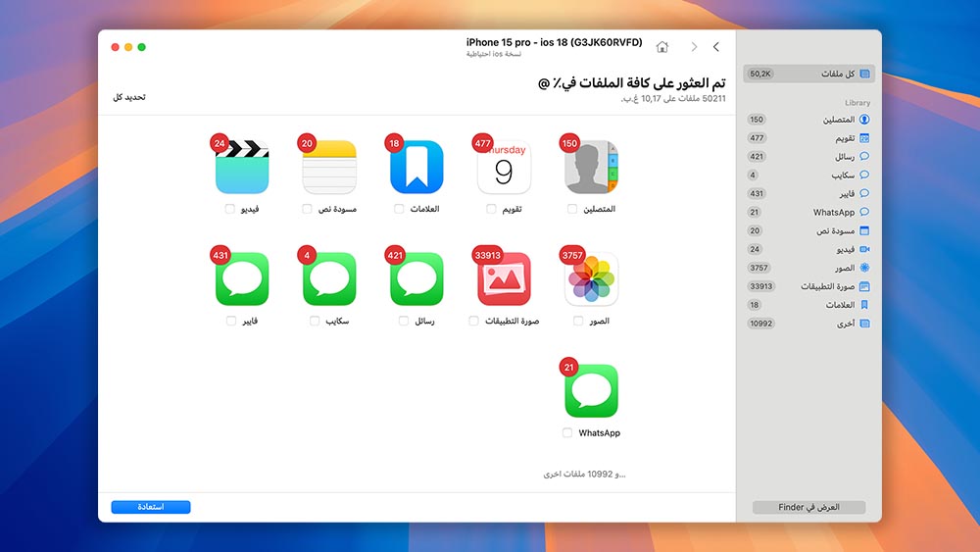
Task: Click the greyed right arrow next to the Home icon
Action: coord(694,47)
